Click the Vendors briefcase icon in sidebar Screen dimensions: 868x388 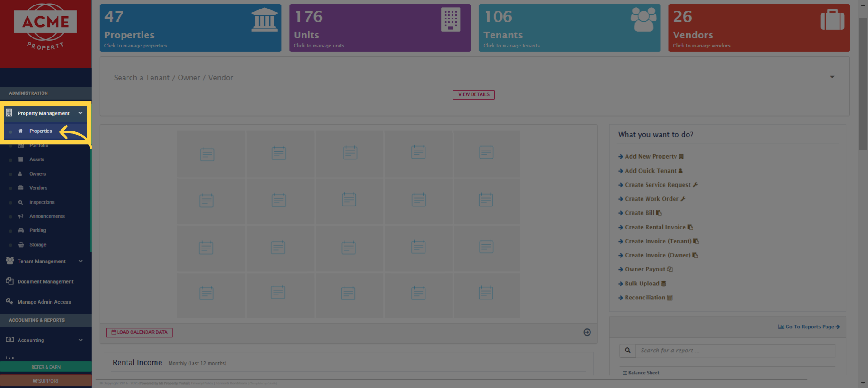point(20,188)
